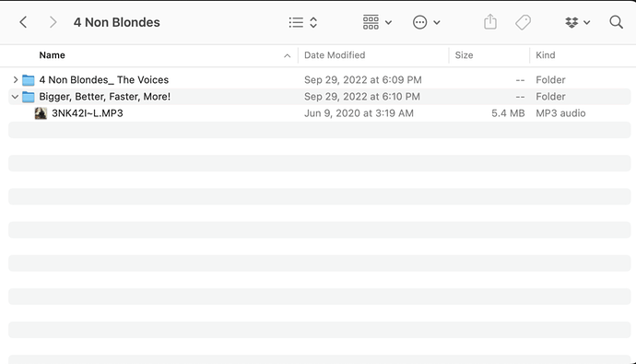The height and width of the screenshot is (364, 636).
Task: Sort by the Name column header
Action: tap(52, 55)
